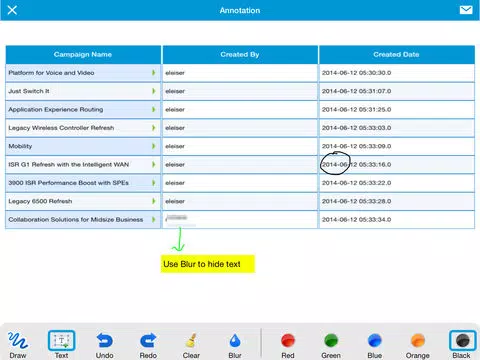Click date '2014-06-12 05:33:22.0'
Image resolution: width=480 pixels, height=360 pixels.
(x=356, y=183)
